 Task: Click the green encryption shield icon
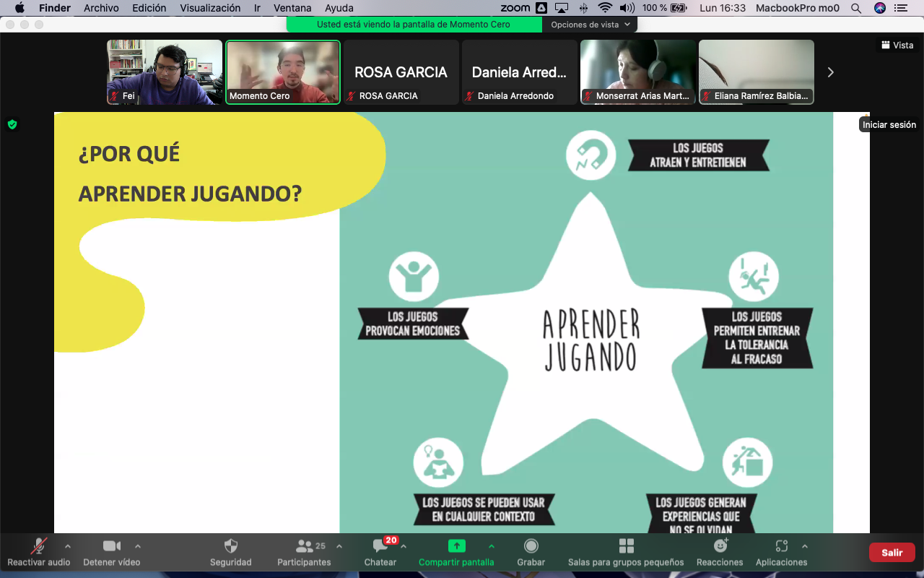12,124
